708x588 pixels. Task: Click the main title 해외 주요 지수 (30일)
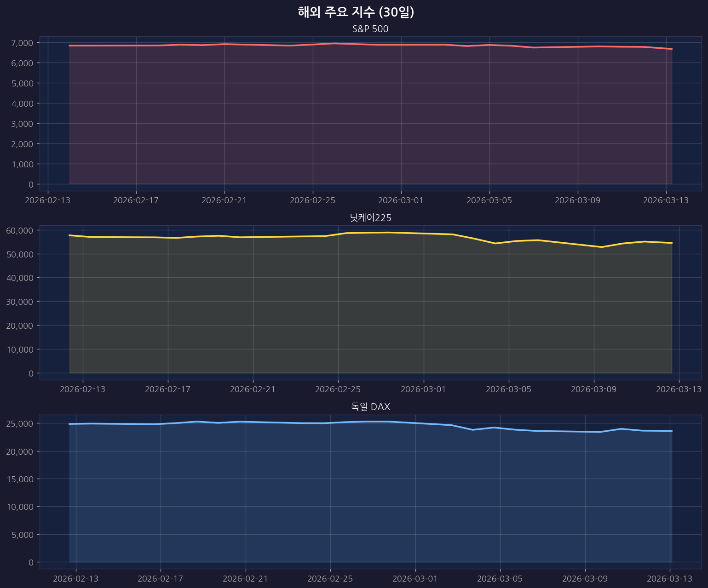click(x=356, y=12)
